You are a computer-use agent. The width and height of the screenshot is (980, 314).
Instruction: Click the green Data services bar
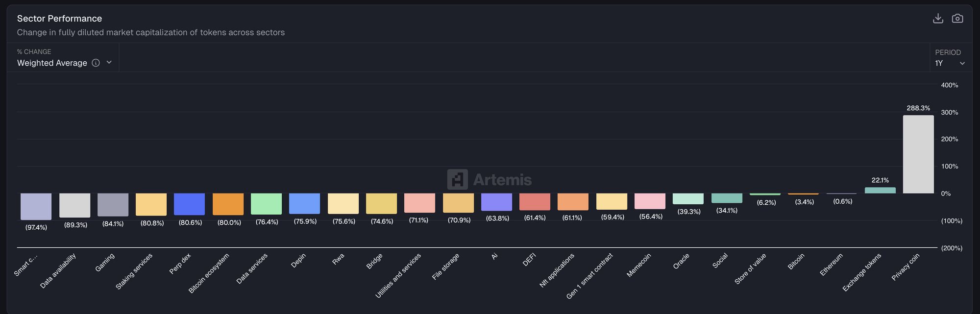coord(266,203)
